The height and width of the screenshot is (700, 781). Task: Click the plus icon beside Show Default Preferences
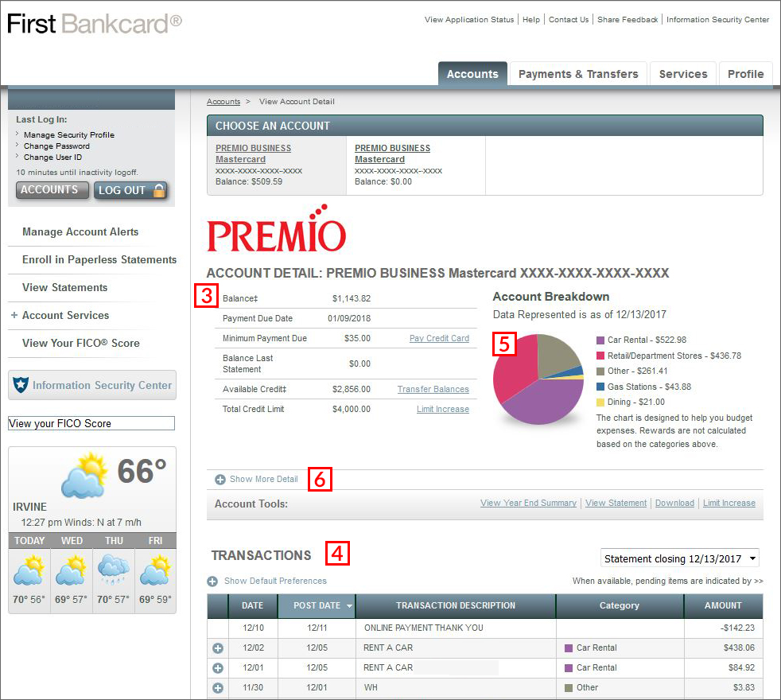(212, 581)
